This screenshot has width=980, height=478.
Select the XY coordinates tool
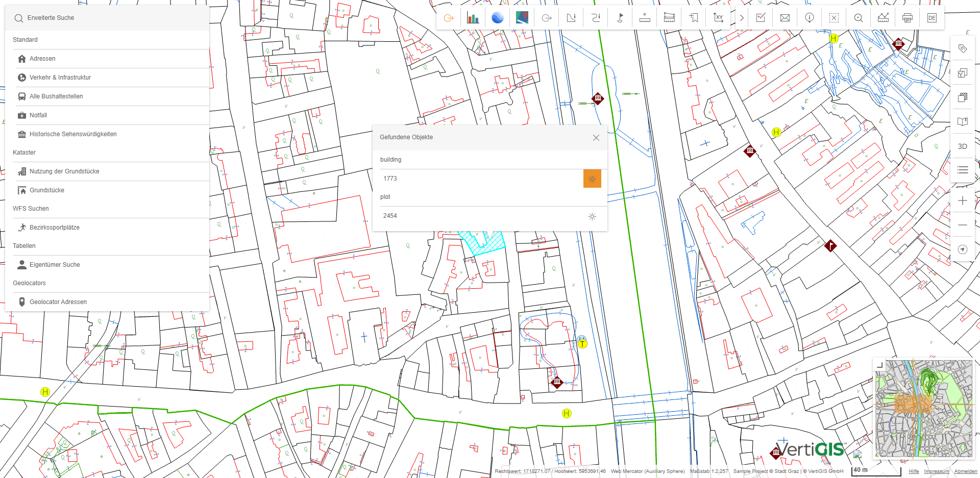coord(718,18)
